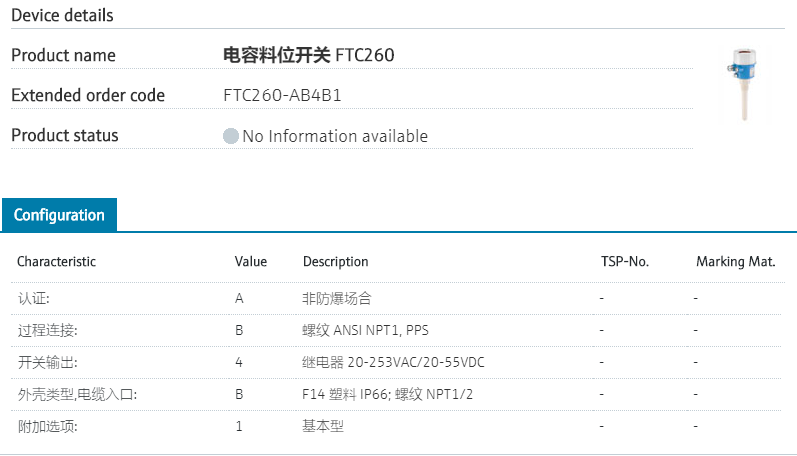Click the Description column header
797x456 pixels.
click(336, 262)
